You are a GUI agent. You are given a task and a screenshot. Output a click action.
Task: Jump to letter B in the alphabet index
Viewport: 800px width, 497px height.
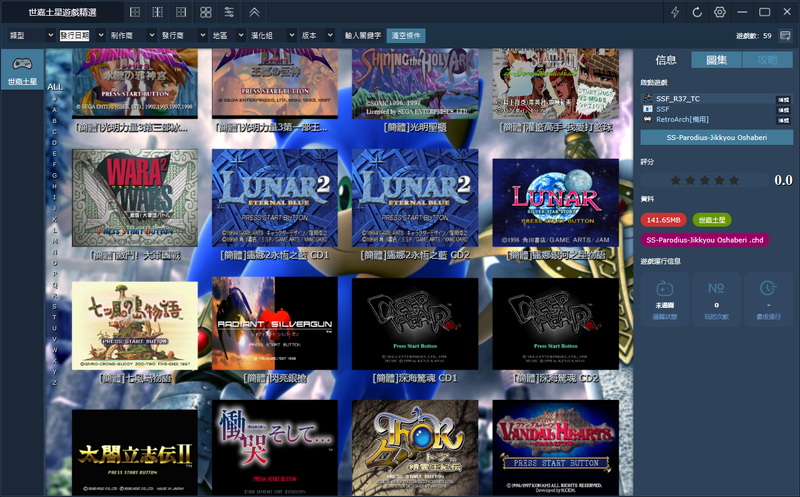pos(55,121)
